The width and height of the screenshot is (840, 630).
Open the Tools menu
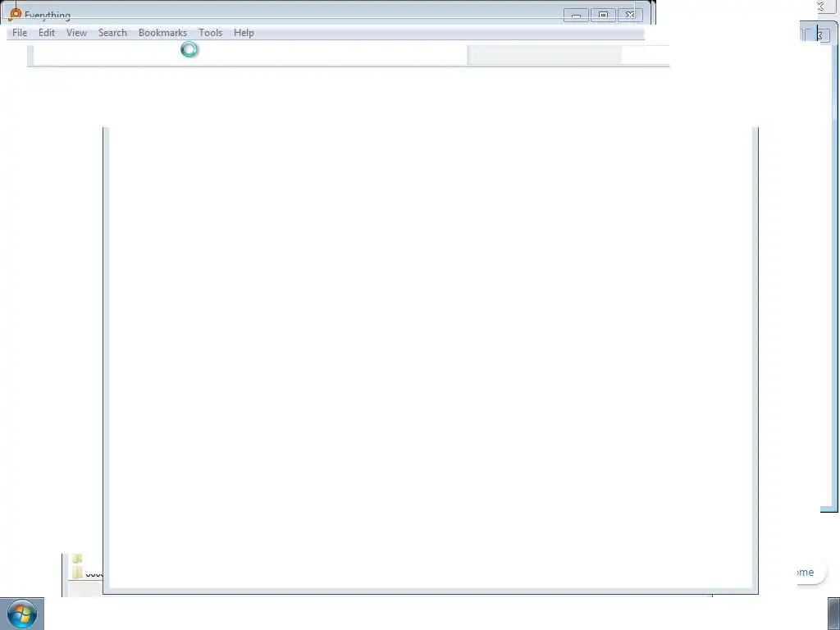[x=211, y=33]
